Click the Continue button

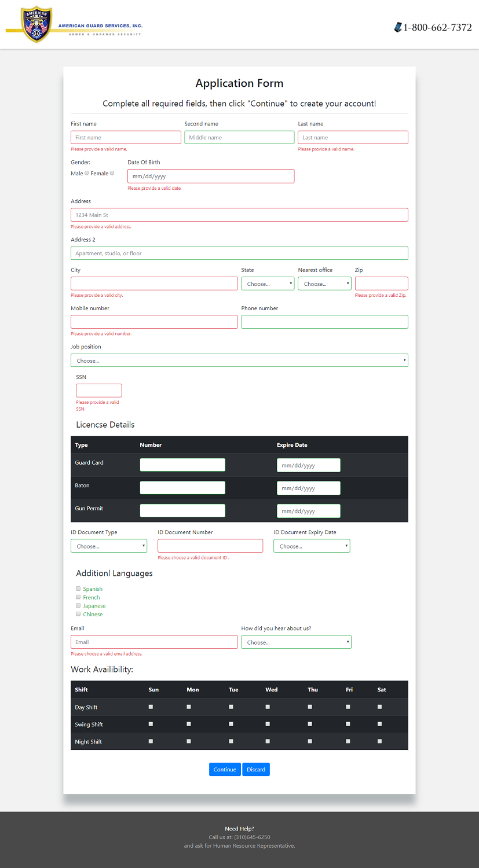225,769
